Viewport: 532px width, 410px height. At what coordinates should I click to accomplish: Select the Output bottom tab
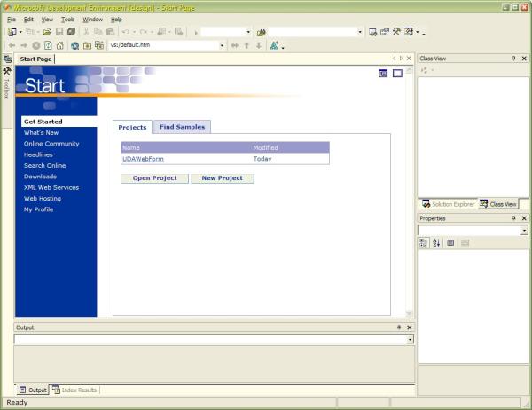(x=33, y=390)
